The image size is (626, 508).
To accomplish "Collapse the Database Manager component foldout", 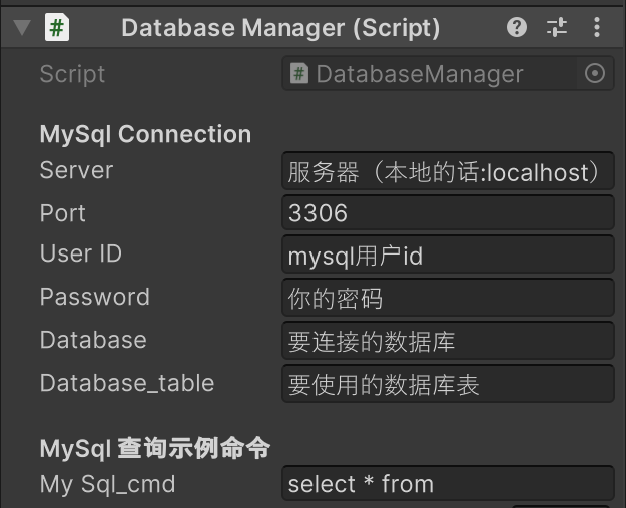I will point(22,28).
